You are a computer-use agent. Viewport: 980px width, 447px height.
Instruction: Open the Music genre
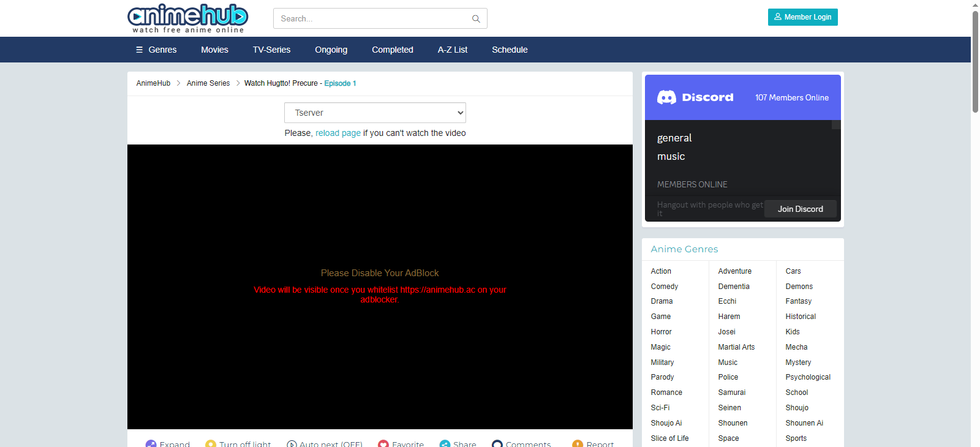tap(728, 362)
